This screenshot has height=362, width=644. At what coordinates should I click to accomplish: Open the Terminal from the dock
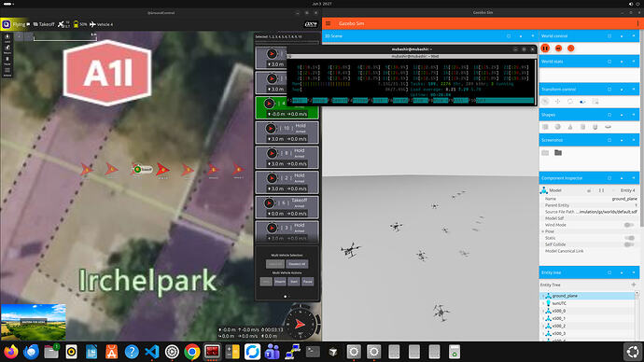[313, 352]
